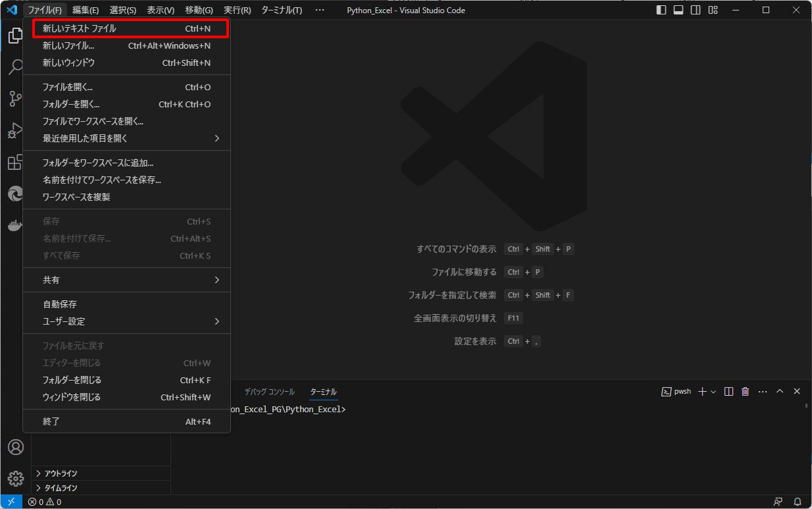Kill terminal with trash icon
812x509 pixels.
click(x=746, y=391)
